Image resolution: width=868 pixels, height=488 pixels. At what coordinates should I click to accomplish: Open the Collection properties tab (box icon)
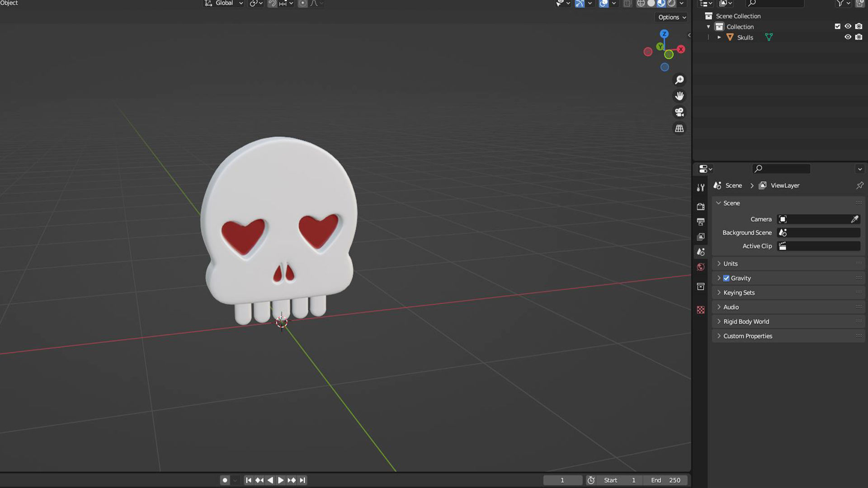pyautogui.click(x=701, y=286)
